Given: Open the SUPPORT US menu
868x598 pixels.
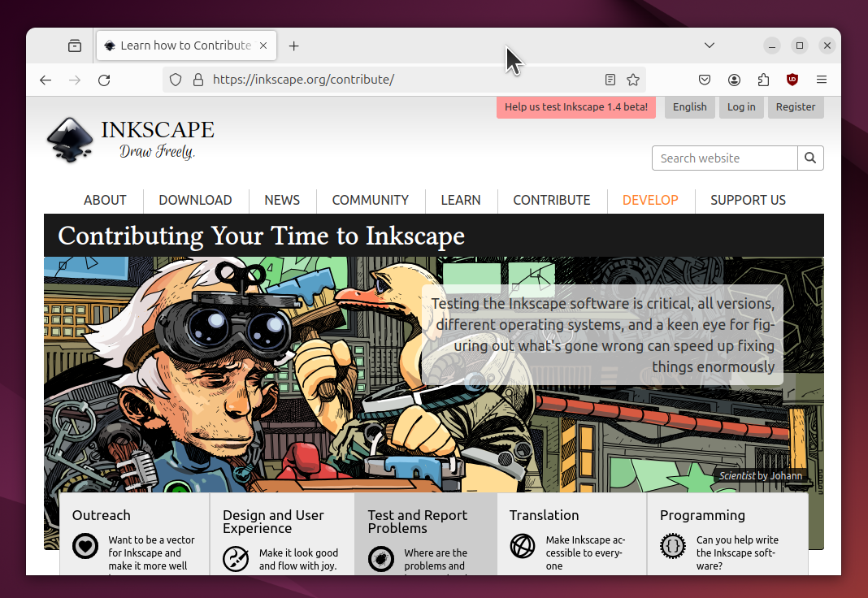Looking at the screenshot, I should pyautogui.click(x=749, y=200).
